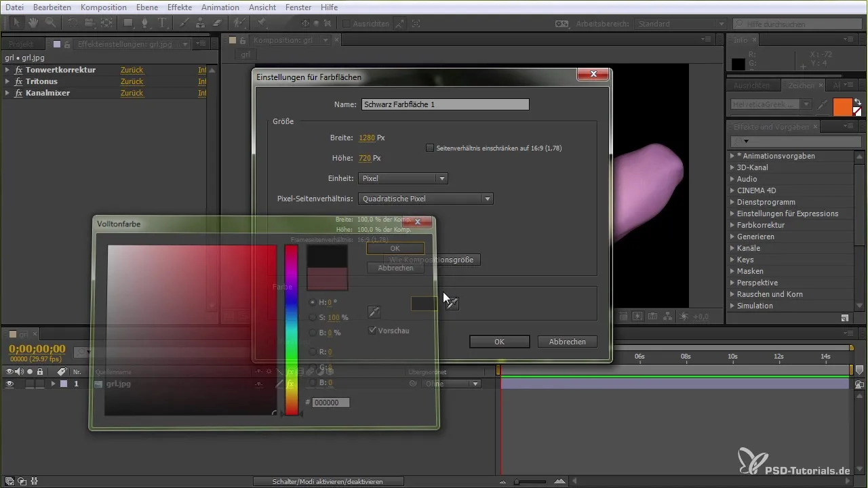Click the no-stroke color icon in Zeichen

tap(858, 112)
